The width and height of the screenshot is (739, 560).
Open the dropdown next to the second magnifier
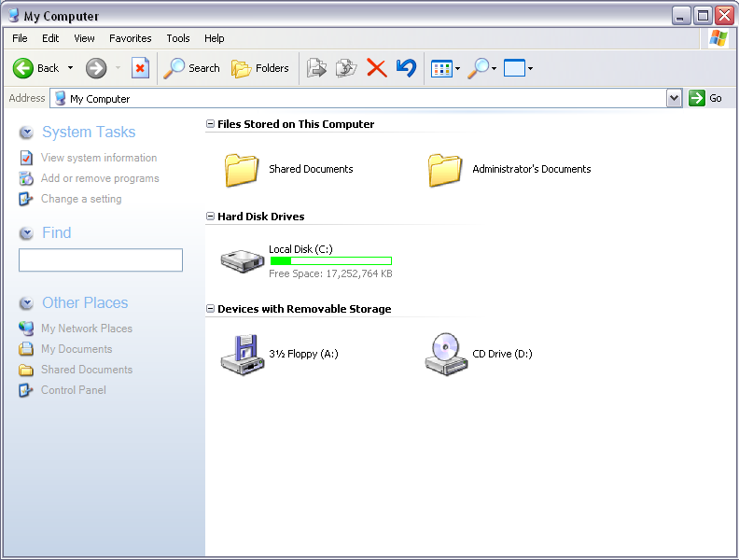[x=494, y=69]
